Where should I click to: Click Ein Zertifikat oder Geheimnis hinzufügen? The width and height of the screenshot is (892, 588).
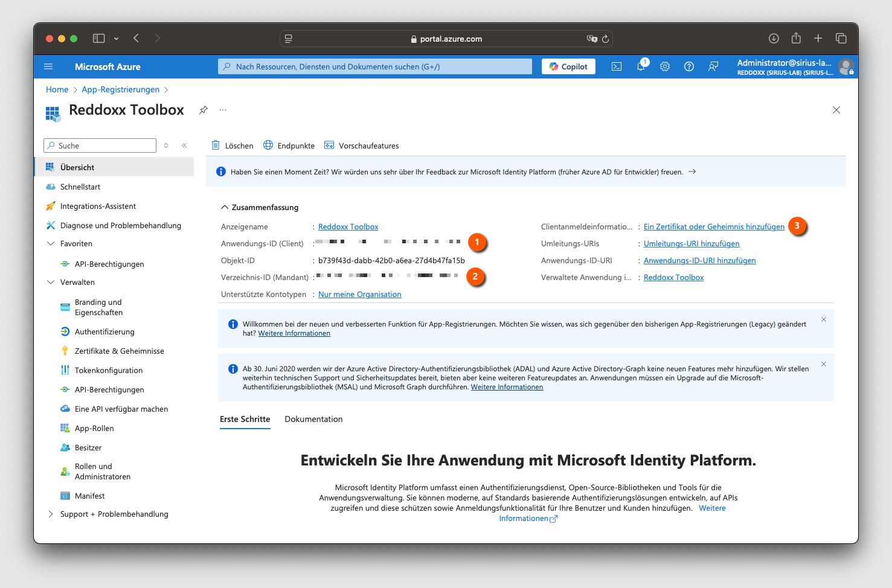pyautogui.click(x=714, y=226)
